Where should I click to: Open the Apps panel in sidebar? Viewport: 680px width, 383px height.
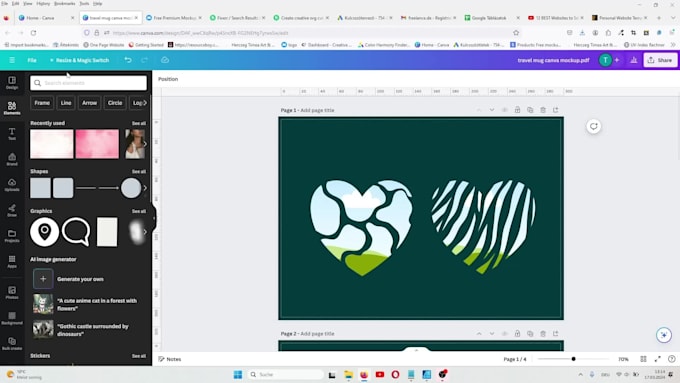pyautogui.click(x=12, y=262)
